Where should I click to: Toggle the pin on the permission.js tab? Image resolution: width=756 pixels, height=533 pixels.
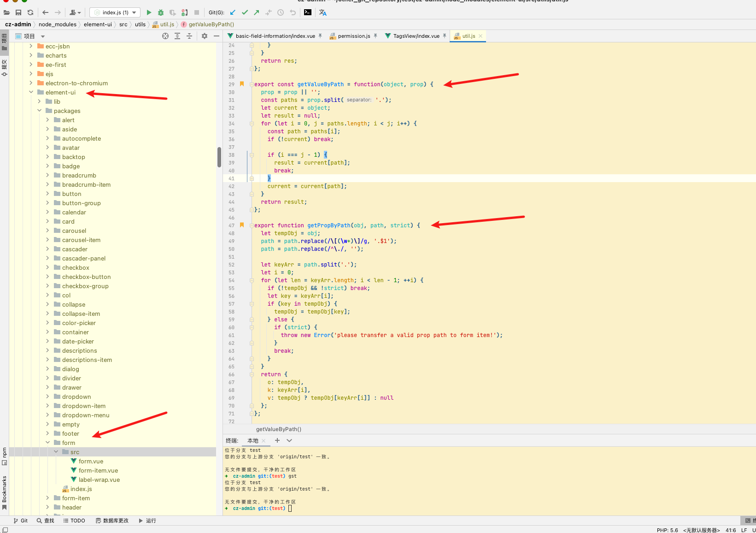coord(375,36)
